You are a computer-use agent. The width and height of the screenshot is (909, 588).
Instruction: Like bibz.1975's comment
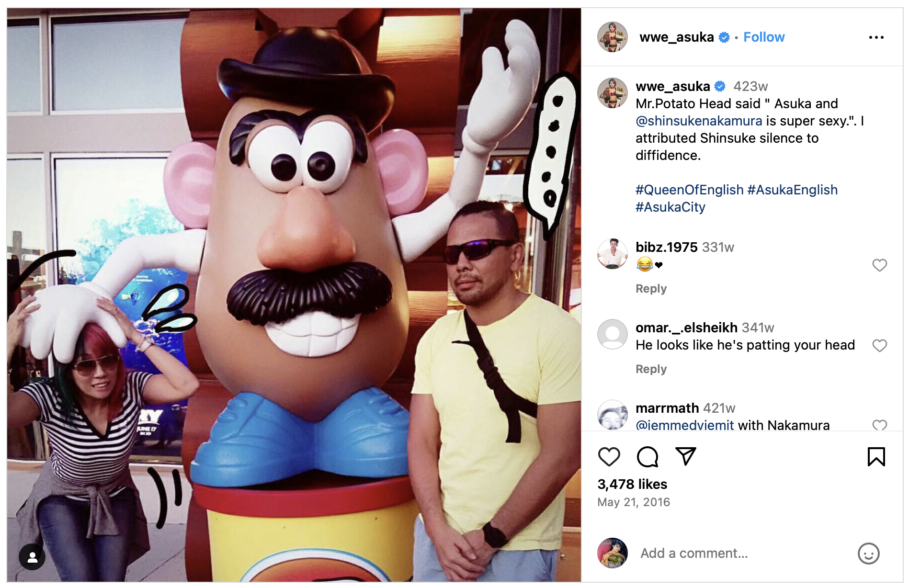click(x=880, y=265)
